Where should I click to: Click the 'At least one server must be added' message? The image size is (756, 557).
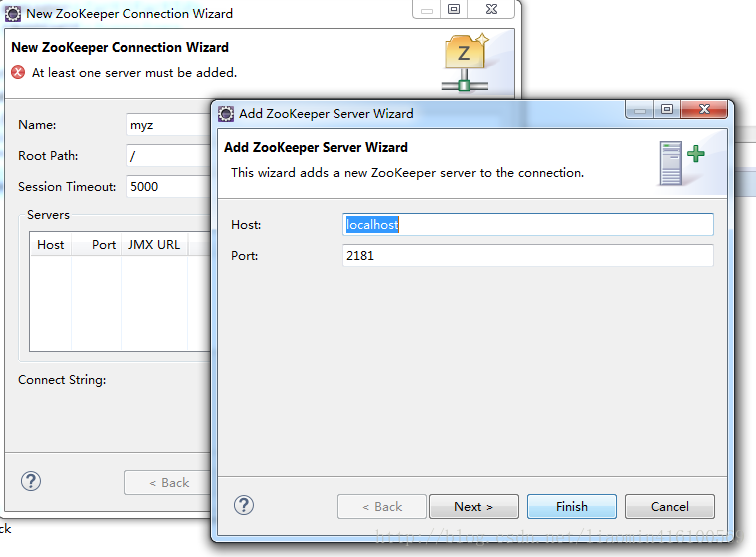(x=134, y=73)
